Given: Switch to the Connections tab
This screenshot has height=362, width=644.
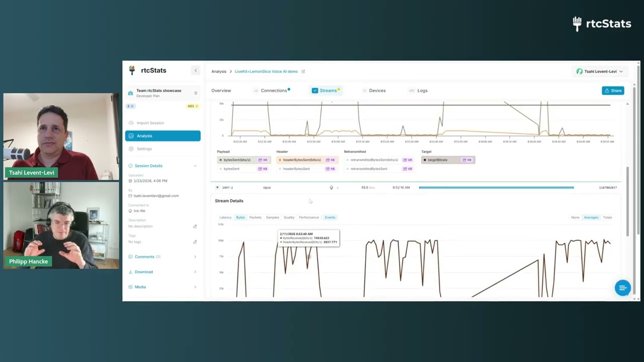Looking at the screenshot, I should click(x=271, y=90).
